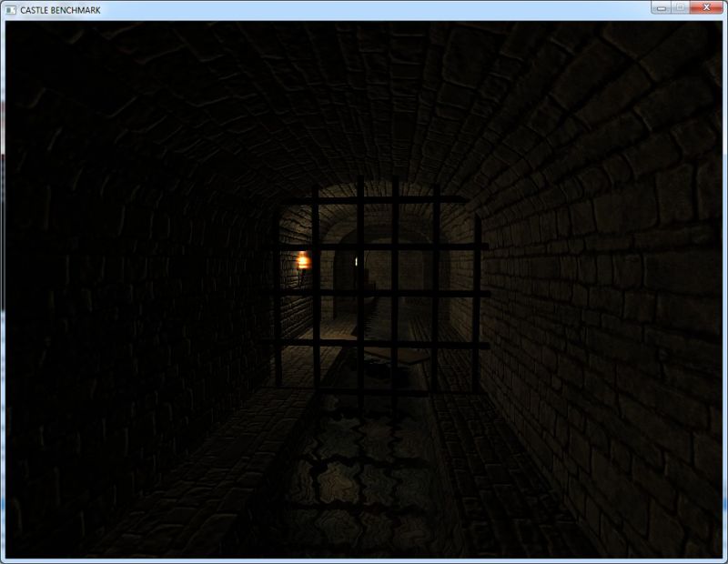Close the CASTLE BENCHMARK window
The image size is (728, 564).
pyautogui.click(x=706, y=7)
